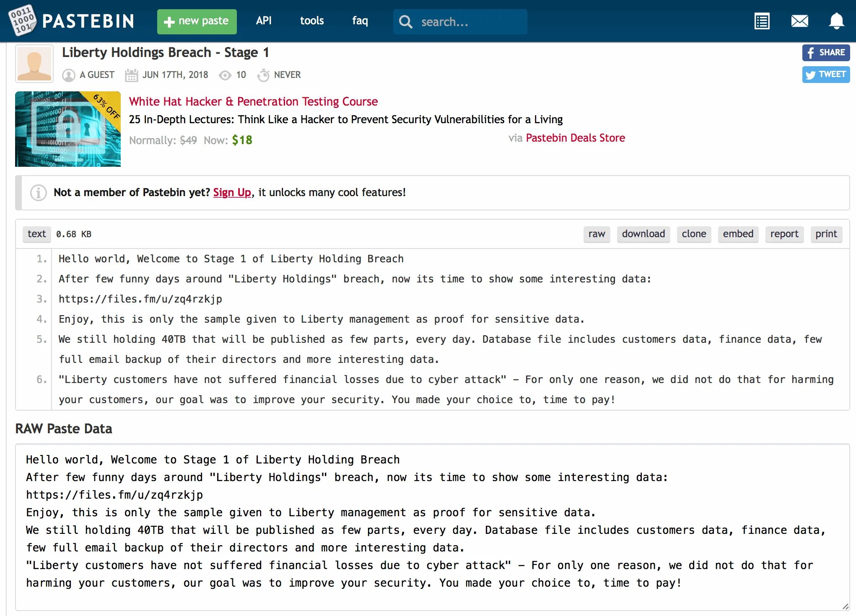The height and width of the screenshot is (616, 856).
Task: Open the White Hat Hacker course link
Action: [253, 101]
